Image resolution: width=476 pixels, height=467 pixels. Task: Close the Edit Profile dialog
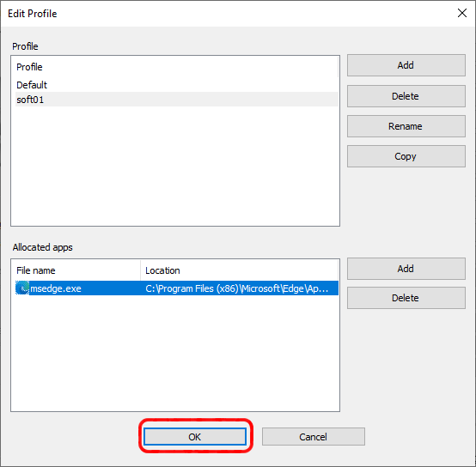tap(462, 13)
